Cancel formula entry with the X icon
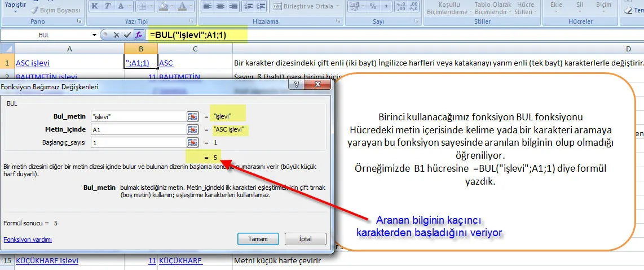Viewport: 644px width, 270px height. [117, 34]
